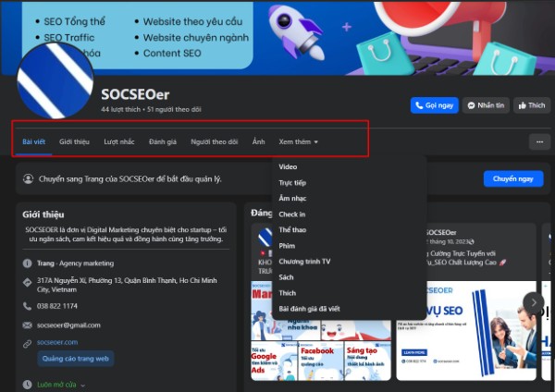Open the Đánh giá tab
Image resolution: width=555 pixels, height=392 pixels.
tap(163, 141)
